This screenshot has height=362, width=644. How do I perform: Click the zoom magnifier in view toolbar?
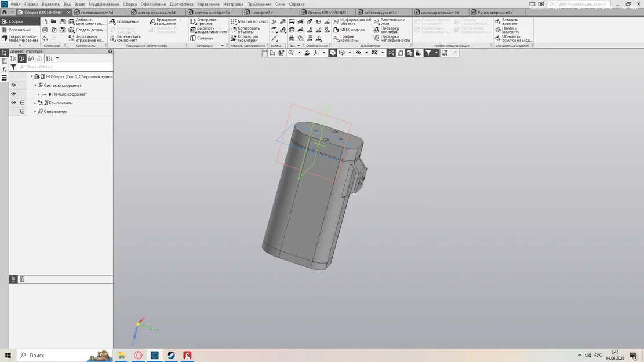click(291, 53)
